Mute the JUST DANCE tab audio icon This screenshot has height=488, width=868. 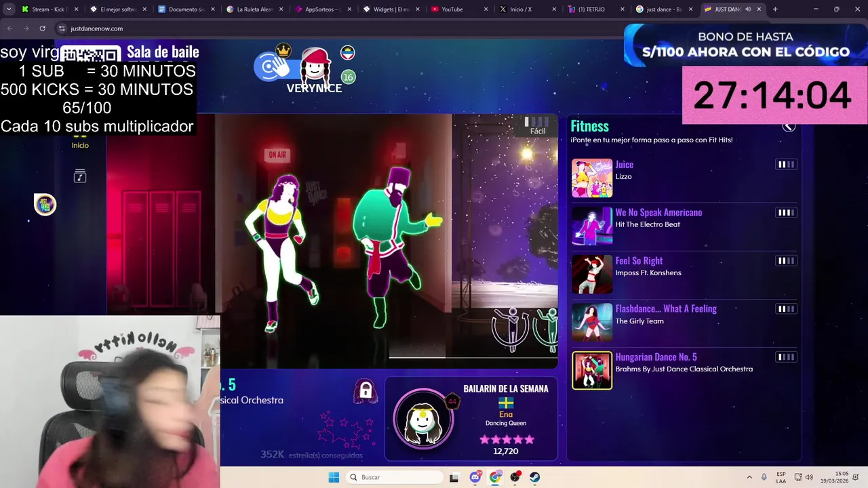[x=748, y=9]
